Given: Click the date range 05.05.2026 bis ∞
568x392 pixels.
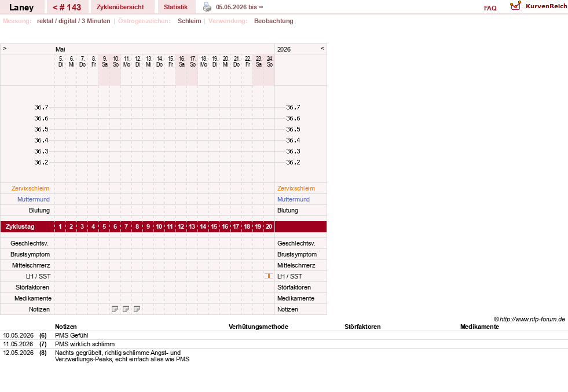Looking at the screenshot, I should (240, 8).
